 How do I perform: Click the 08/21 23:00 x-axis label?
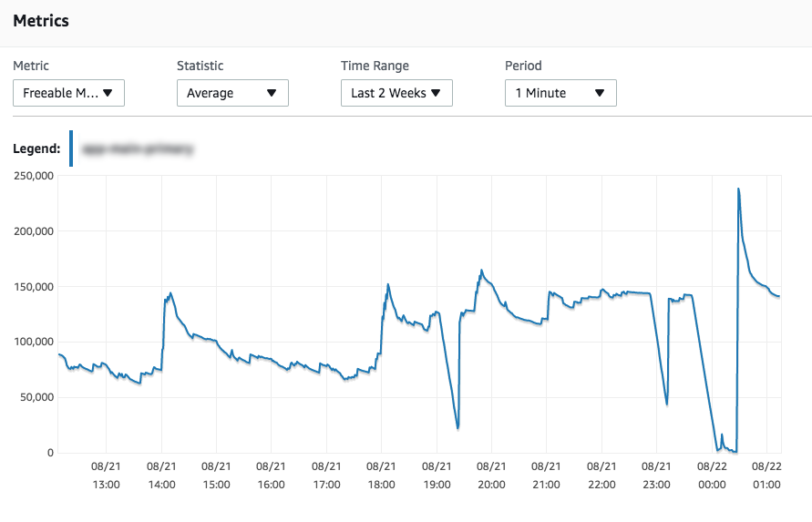(657, 476)
